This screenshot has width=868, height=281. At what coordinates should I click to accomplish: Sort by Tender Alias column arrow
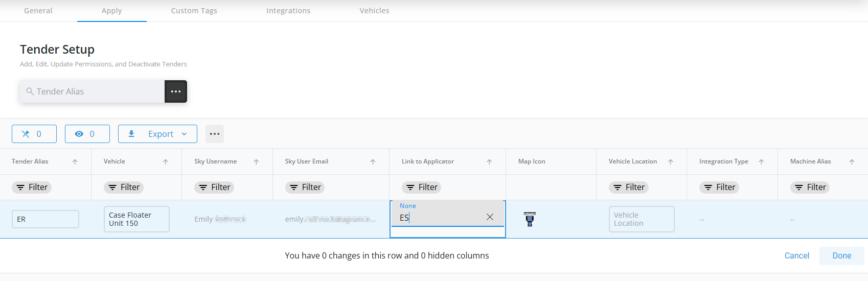click(x=75, y=162)
